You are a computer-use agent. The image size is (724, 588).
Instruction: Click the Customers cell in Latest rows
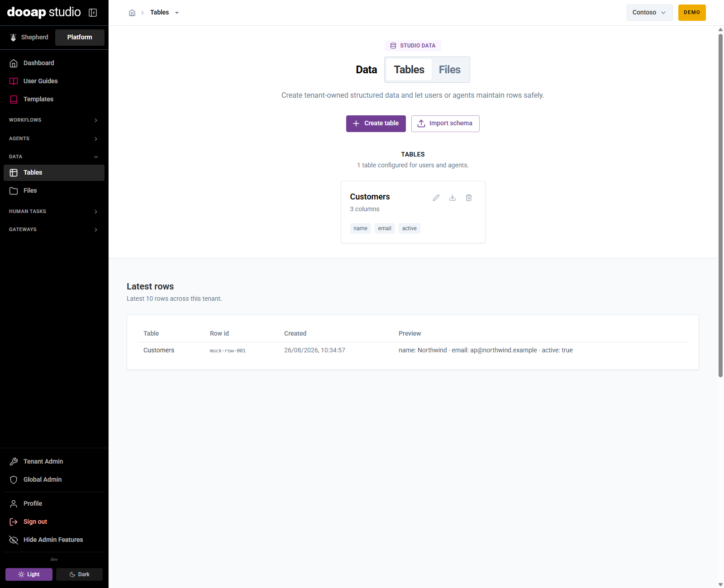click(159, 350)
